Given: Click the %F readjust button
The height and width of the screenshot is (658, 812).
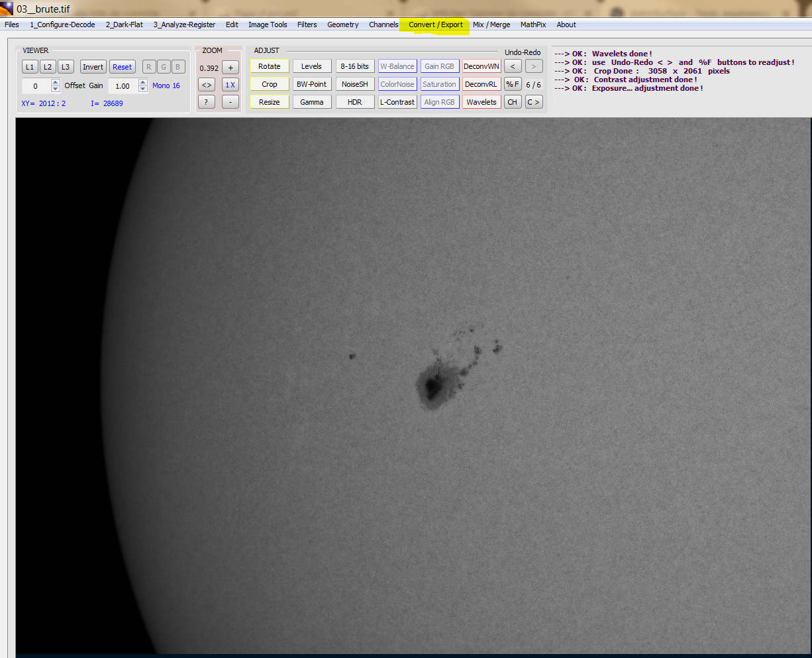Looking at the screenshot, I should pyautogui.click(x=513, y=84).
